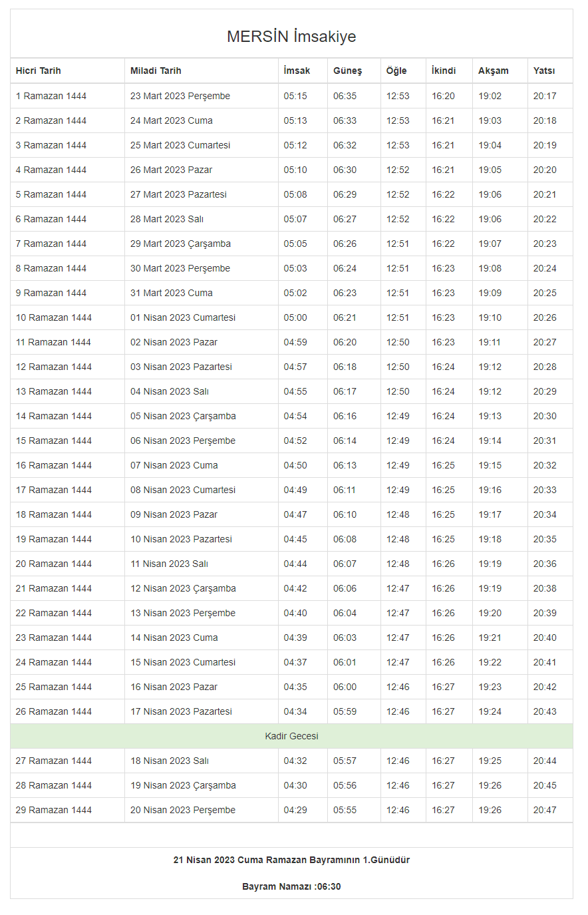The width and height of the screenshot is (588, 915).
Task: Click Güneş time 06:27
Action: tap(345, 219)
